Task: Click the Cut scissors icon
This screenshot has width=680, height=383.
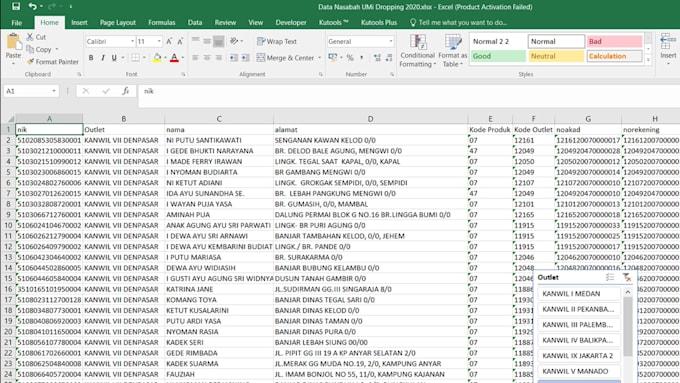Action: click(30, 37)
